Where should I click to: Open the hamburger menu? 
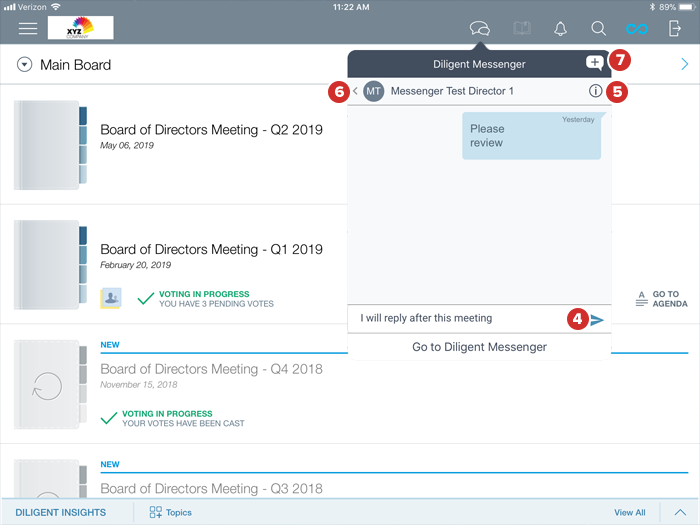click(28, 28)
